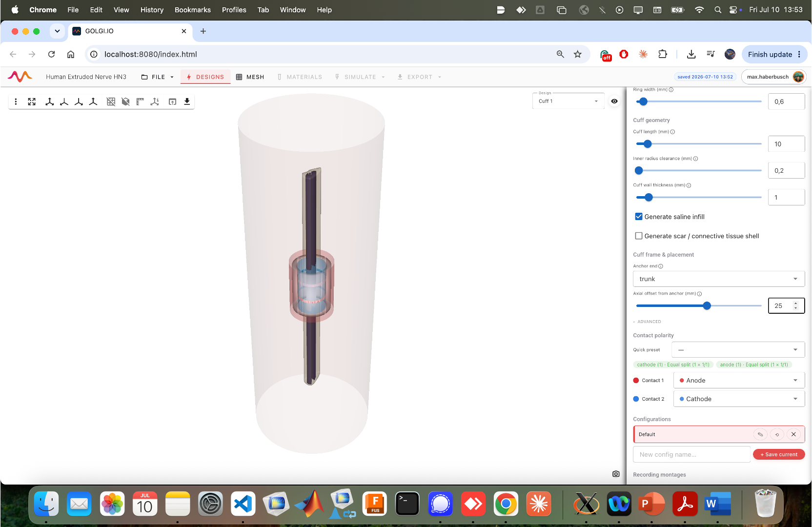Screen dimensions: 812x527
Task: Expand the ADVANCED section
Action: click(647, 322)
